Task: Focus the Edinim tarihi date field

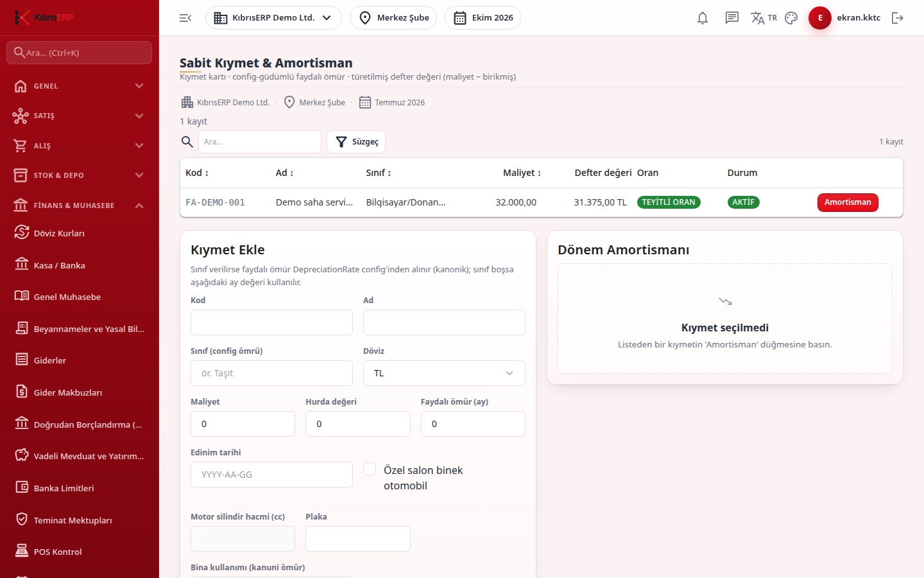Action: click(x=271, y=475)
